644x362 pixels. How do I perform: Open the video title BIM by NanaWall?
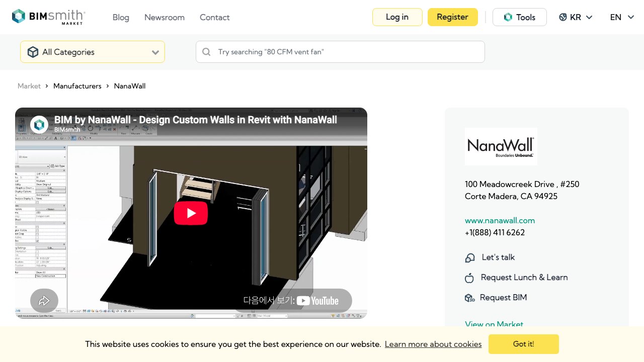point(196,120)
